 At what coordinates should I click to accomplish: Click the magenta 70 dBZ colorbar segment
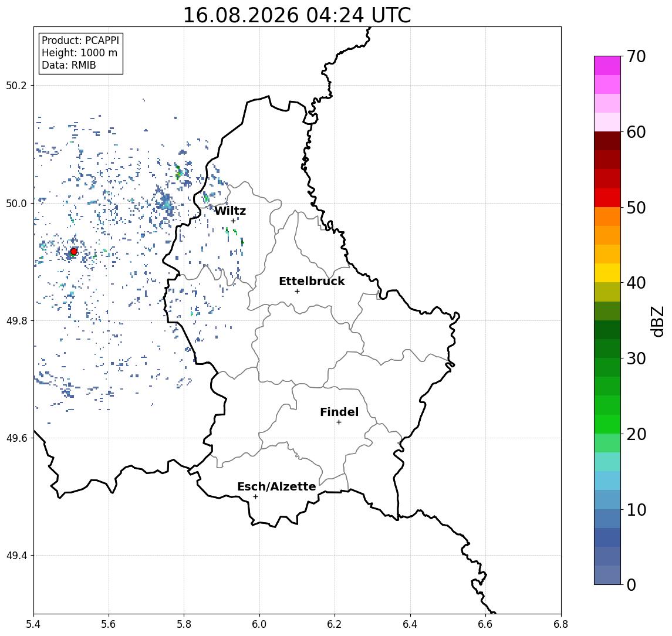tap(607, 66)
